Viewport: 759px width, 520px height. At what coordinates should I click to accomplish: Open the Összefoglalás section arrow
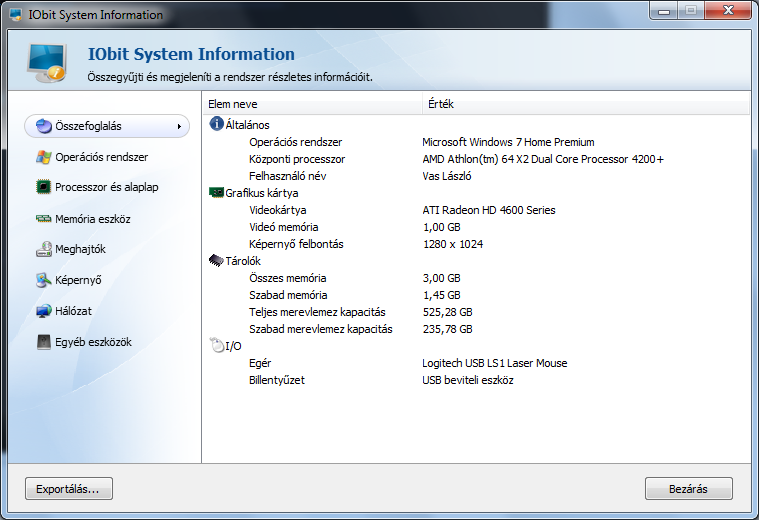[x=179, y=126]
